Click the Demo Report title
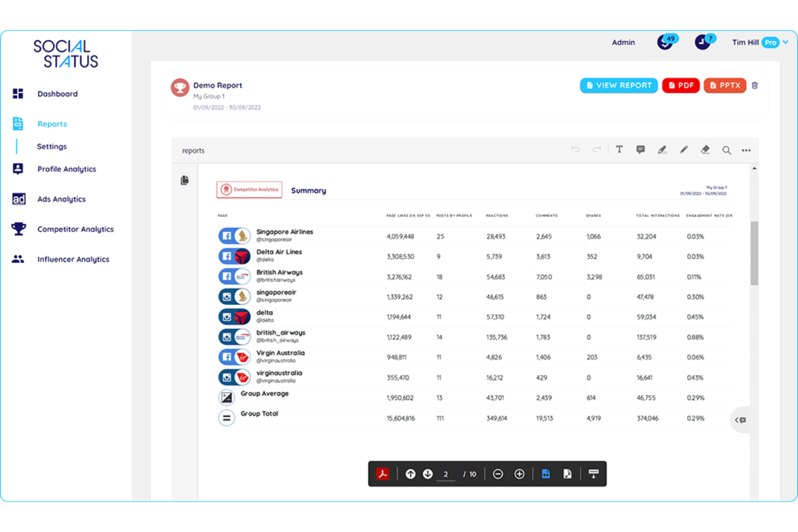 coord(218,85)
